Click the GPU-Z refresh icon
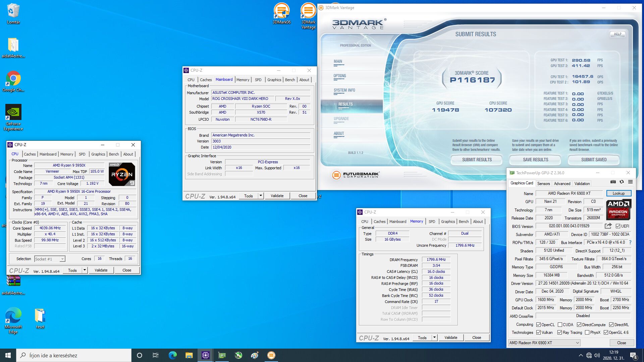This screenshot has width=644, height=362. pyautogui.click(x=622, y=182)
